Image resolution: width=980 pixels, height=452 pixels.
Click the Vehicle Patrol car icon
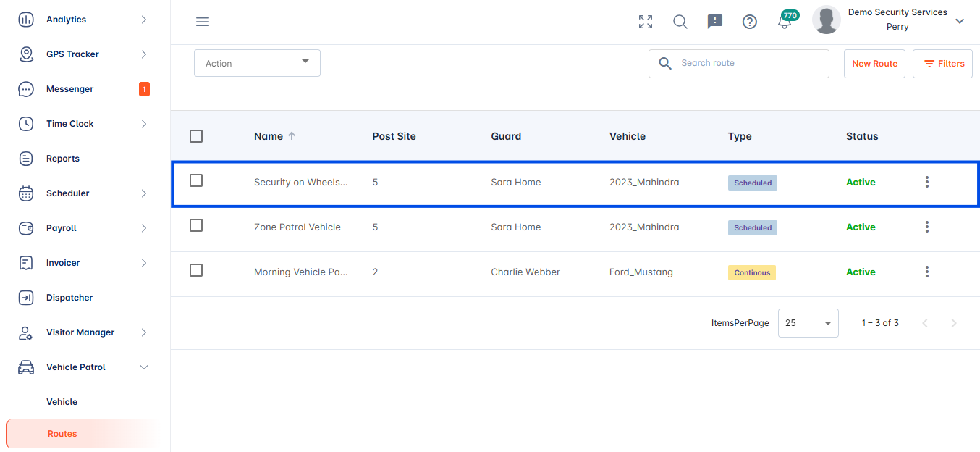point(26,367)
